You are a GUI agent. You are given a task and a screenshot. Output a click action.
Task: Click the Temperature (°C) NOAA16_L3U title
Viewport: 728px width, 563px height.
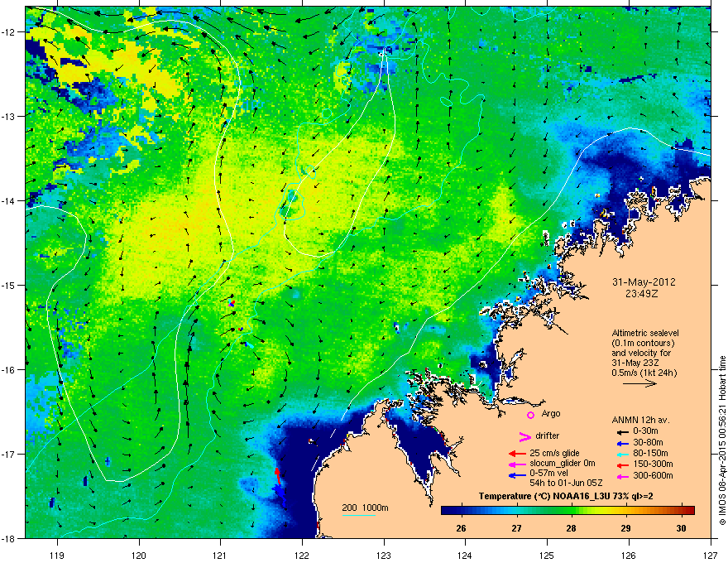tap(566, 497)
